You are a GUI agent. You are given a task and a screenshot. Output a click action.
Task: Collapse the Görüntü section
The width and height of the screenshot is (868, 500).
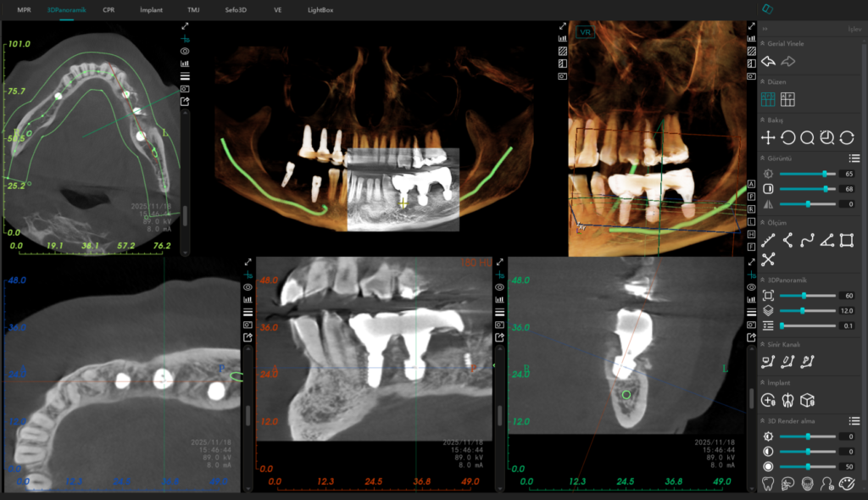tap(763, 158)
